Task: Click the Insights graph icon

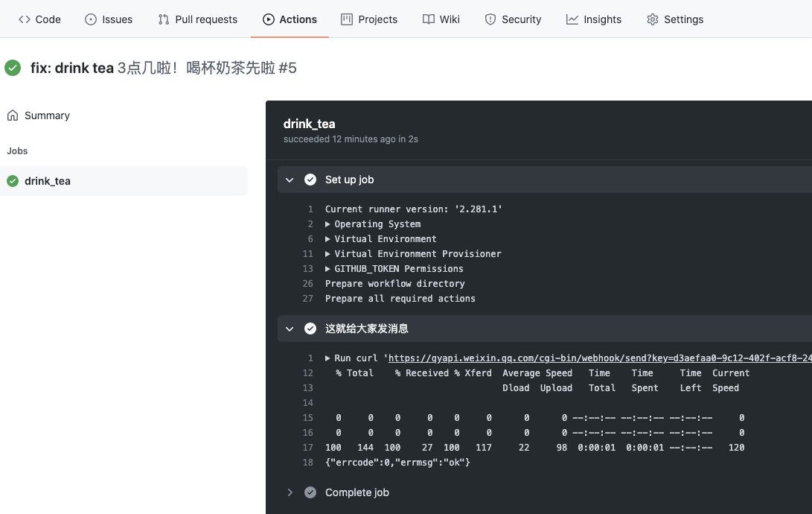Action: coord(572,19)
